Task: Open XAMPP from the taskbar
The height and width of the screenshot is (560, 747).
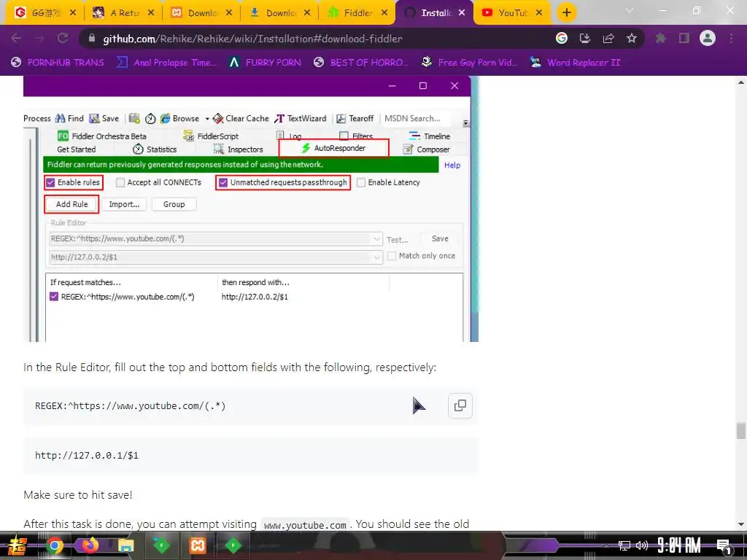Action: click(197, 545)
